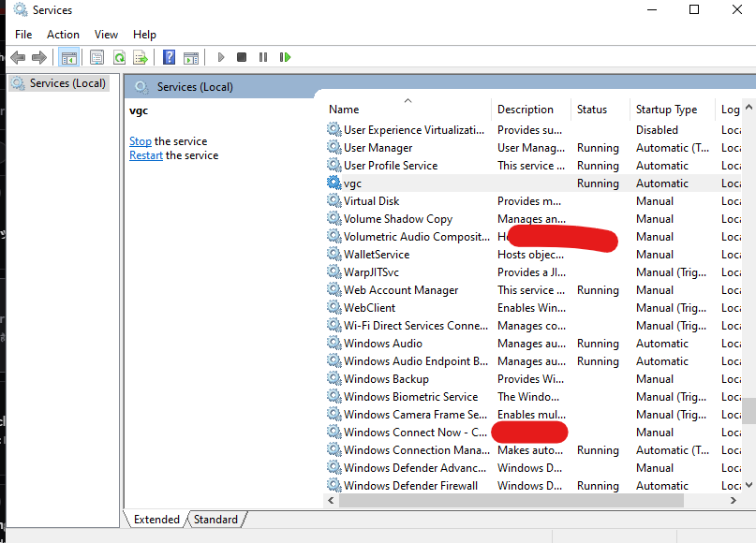Maximize the Services window
Screen dimensions: 756x543
694,9
